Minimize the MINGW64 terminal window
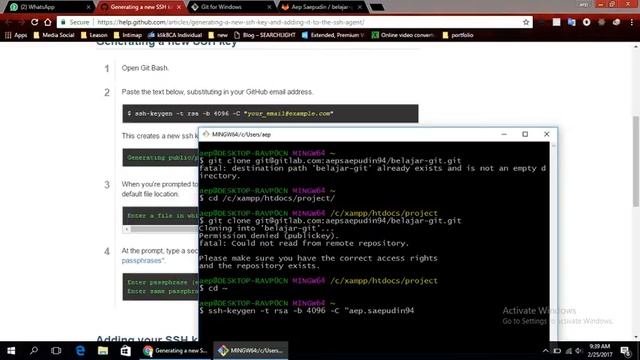 504,134
